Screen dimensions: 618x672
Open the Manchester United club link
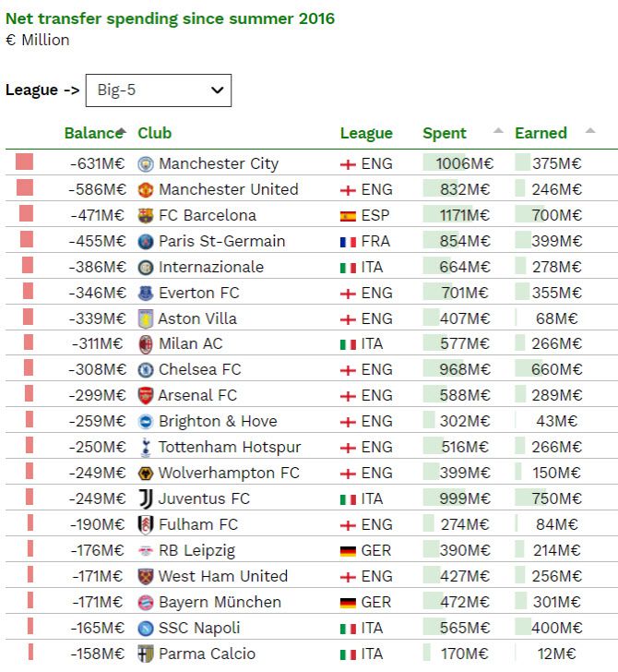[x=228, y=189]
